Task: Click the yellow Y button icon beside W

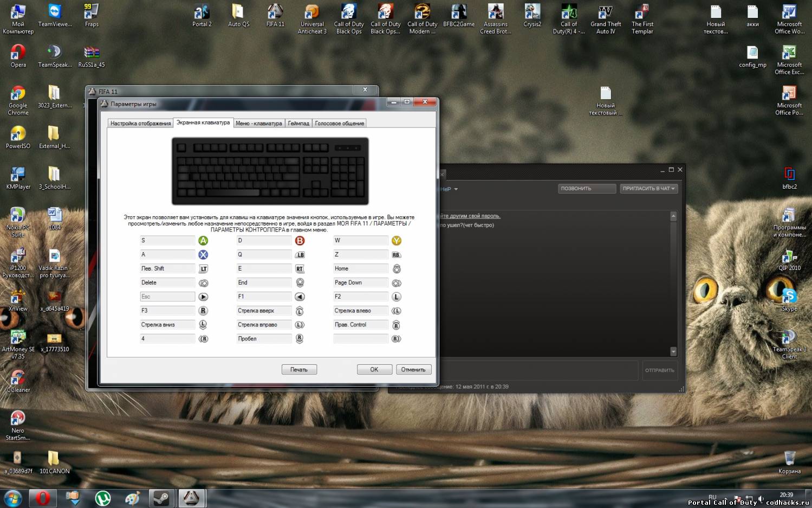Action: pyautogui.click(x=397, y=241)
